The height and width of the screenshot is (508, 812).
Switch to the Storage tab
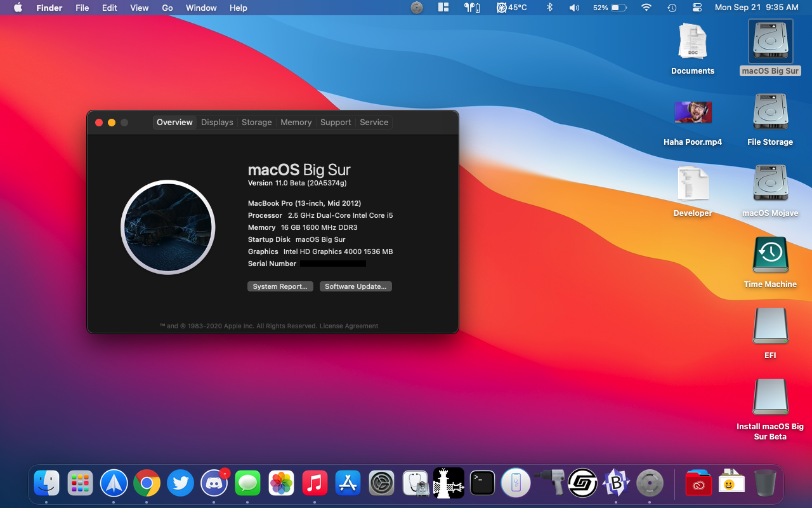point(256,122)
